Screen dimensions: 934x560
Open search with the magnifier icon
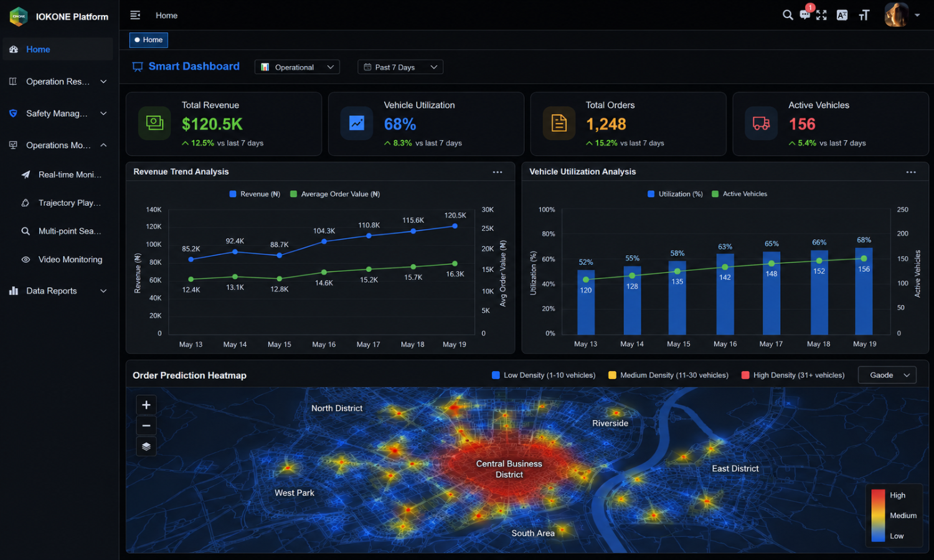click(788, 15)
